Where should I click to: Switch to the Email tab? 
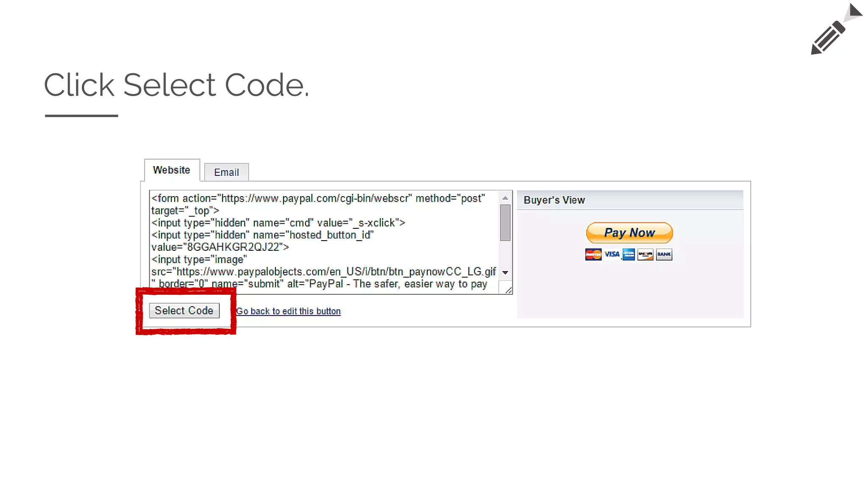pos(226,172)
